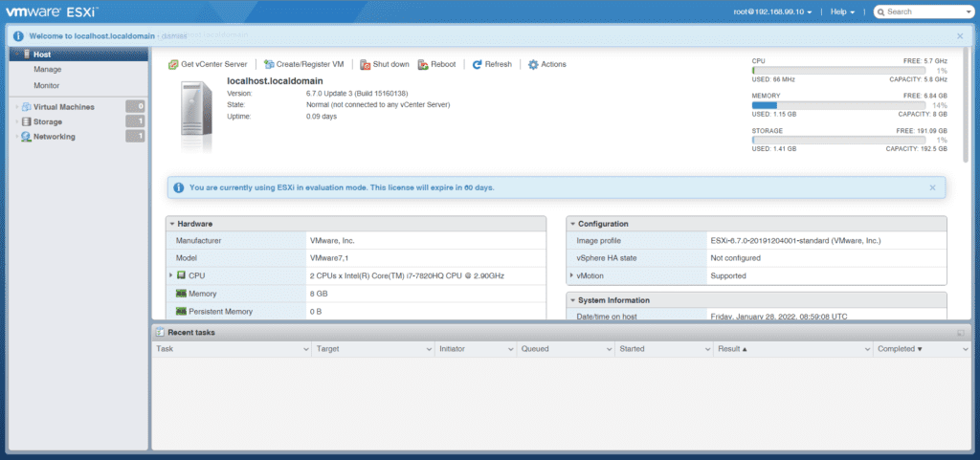The image size is (980, 460).
Task: Expand the vMotion row
Action: tap(571, 275)
